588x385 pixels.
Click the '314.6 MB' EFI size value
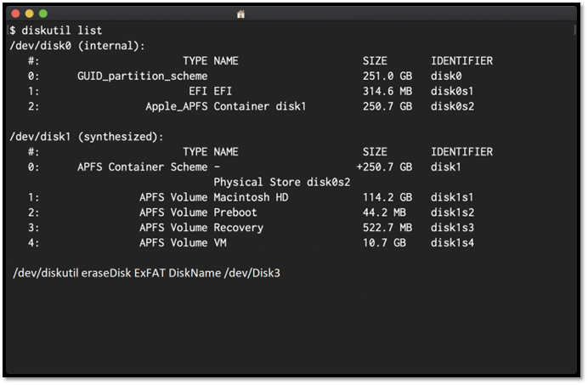coord(387,92)
